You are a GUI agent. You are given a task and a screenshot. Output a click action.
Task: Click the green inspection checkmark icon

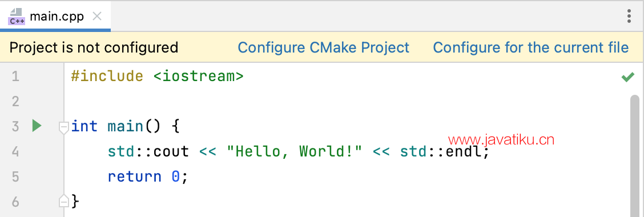click(627, 77)
